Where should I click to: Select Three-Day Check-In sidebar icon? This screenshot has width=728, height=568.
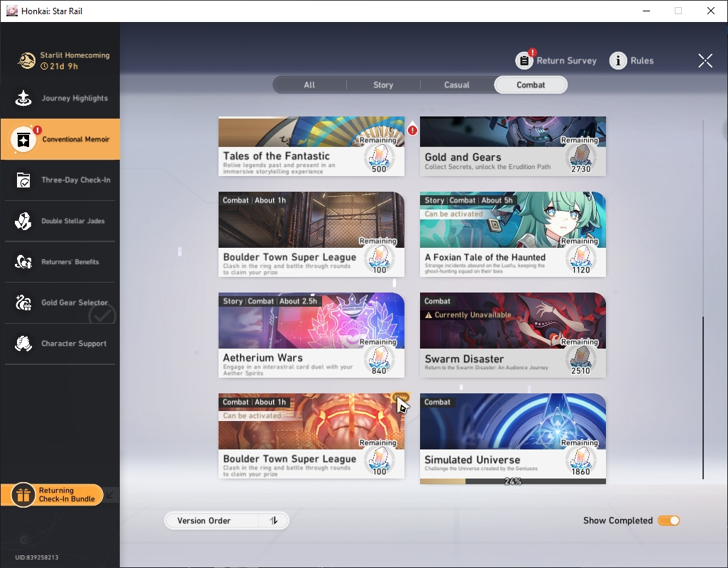pyautogui.click(x=23, y=180)
